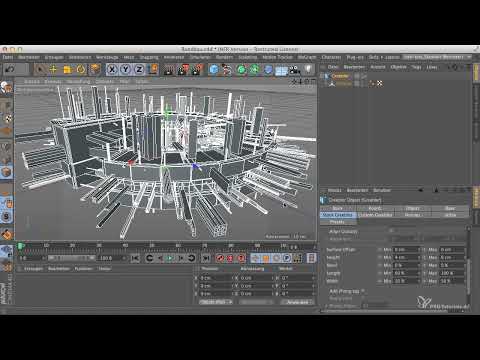The height and width of the screenshot is (360, 480).
Task: Toggle the snap S icon in left sidebar
Action: [6, 217]
